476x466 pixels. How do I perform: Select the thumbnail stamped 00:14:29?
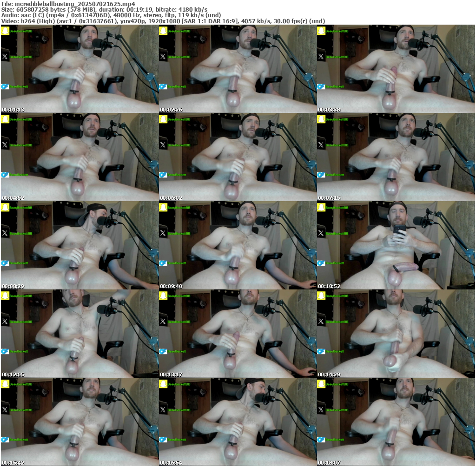point(396,334)
